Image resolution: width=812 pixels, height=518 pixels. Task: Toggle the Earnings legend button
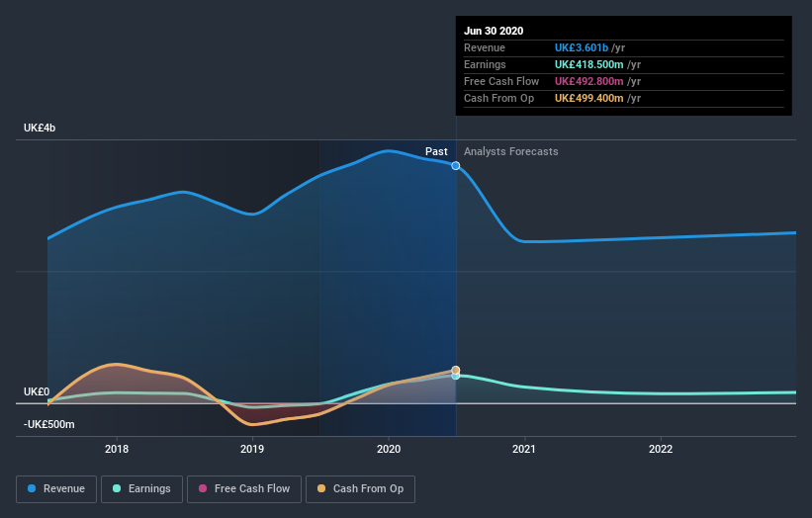pos(141,489)
